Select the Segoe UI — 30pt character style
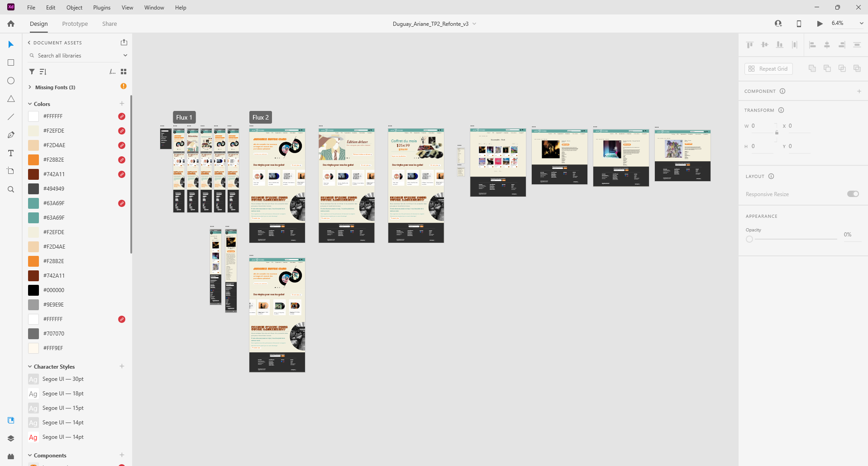Image resolution: width=868 pixels, height=466 pixels. click(63, 379)
